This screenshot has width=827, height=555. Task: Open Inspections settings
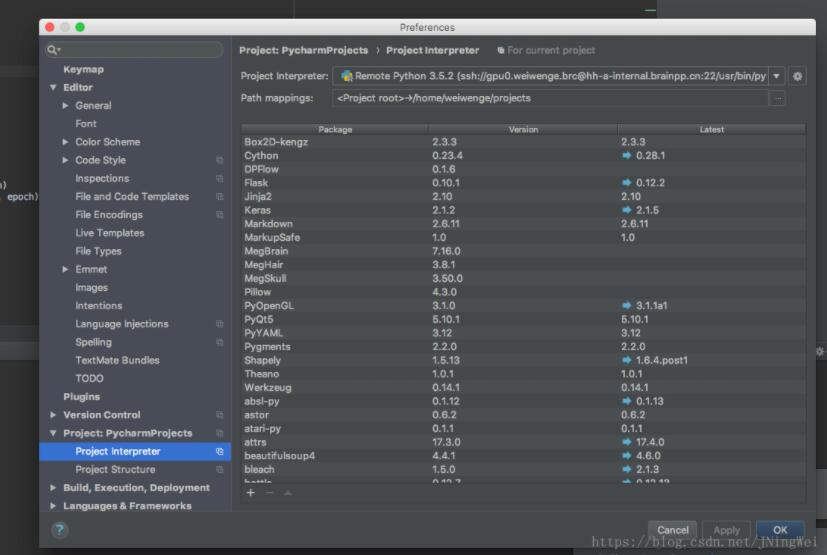click(102, 178)
